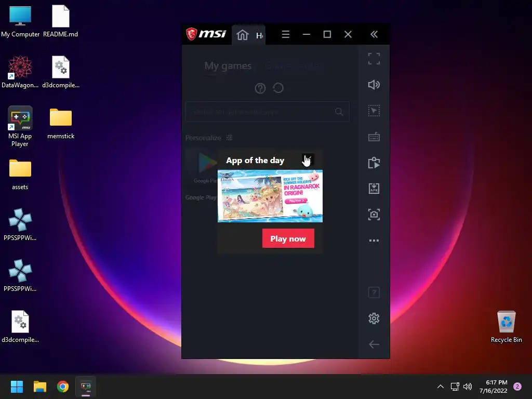This screenshot has width=532, height=399.
Task: Maximize the MSI App Player window
Action: tap(327, 34)
